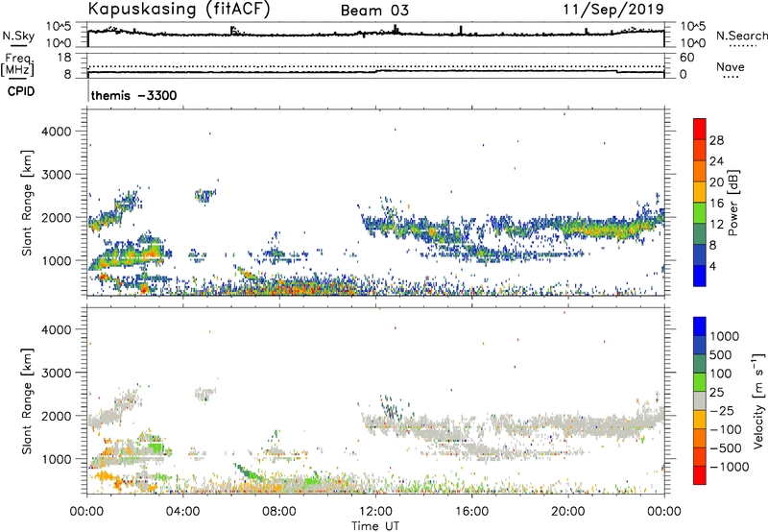The image size is (768, 532).
Task: Click the velocity panel 'Slant Range [km]' label
Action: 27,401
